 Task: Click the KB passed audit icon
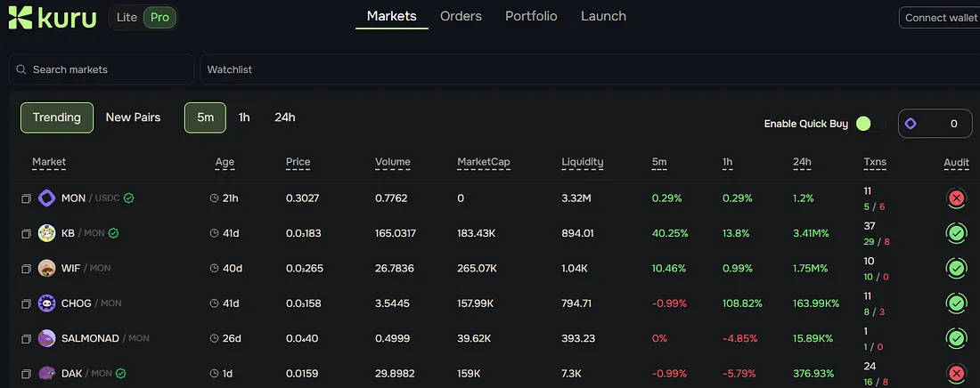coord(956,234)
